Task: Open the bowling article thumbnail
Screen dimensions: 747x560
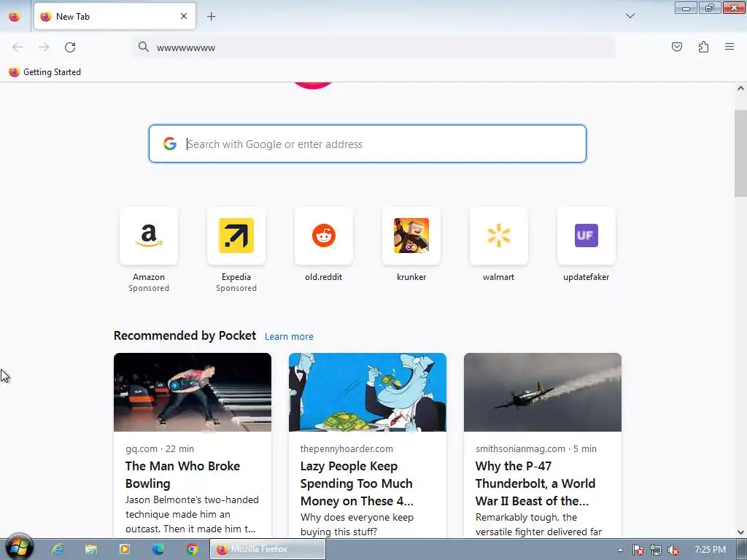Action: (x=193, y=392)
